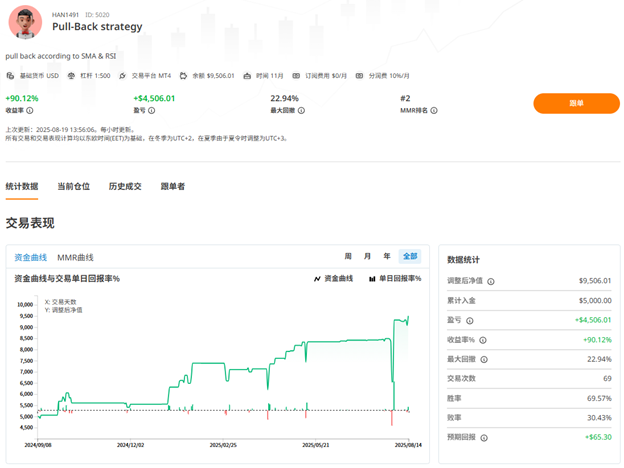Viewport: 624px width, 468px height.
Task: Click info icon beside 收益率% in 数据统计 panel
Action: [x=483, y=340]
